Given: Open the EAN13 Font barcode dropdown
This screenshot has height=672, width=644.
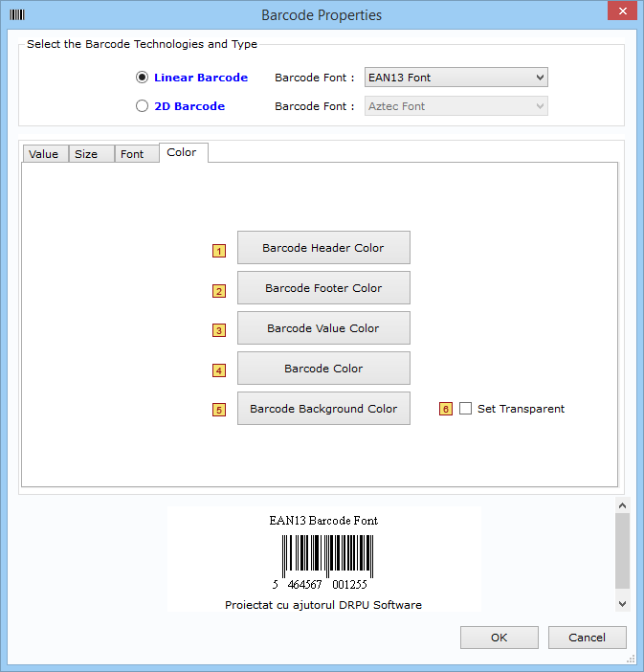Looking at the screenshot, I should tap(455, 78).
